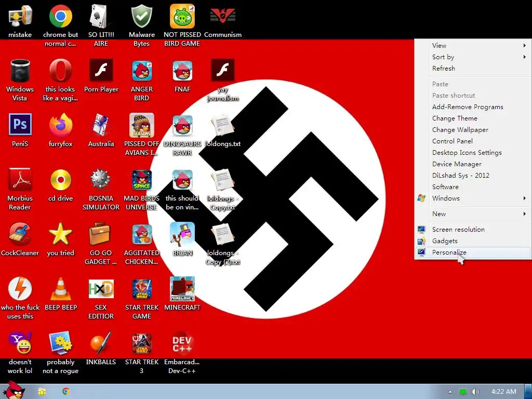Open Start menu angry bird button
Viewport: 532px width, 399px height.
[x=14, y=390]
